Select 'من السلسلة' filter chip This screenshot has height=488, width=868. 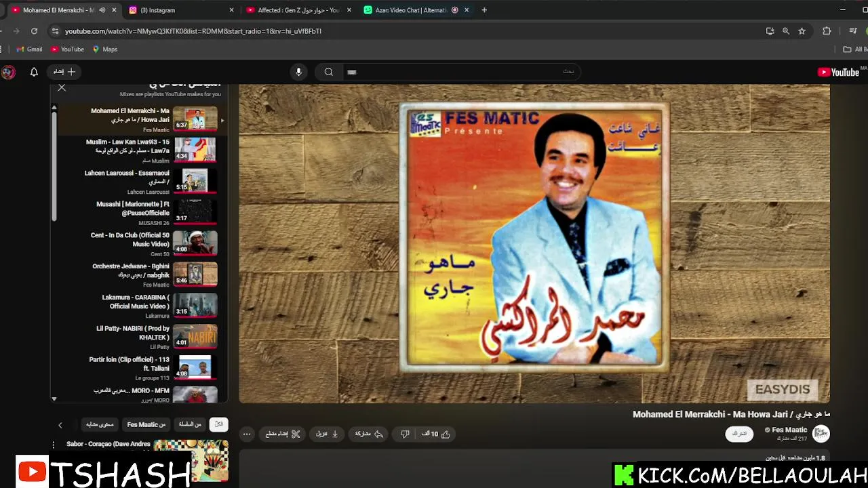(x=190, y=424)
